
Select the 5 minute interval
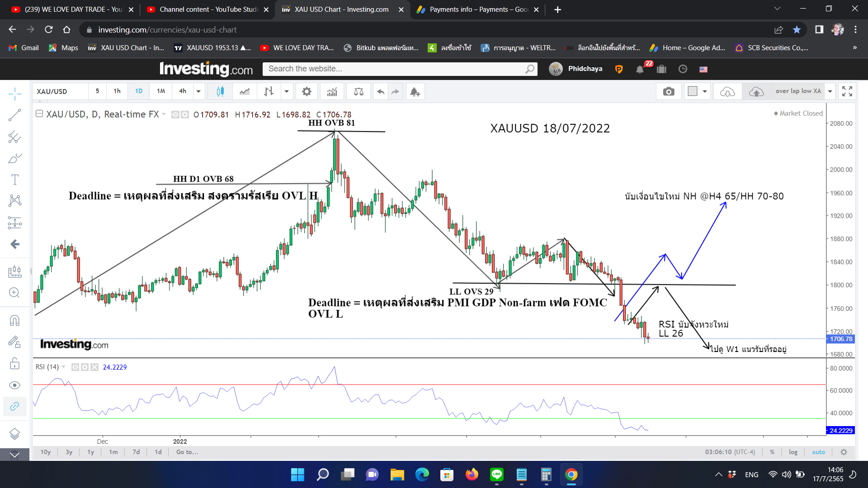(x=97, y=91)
